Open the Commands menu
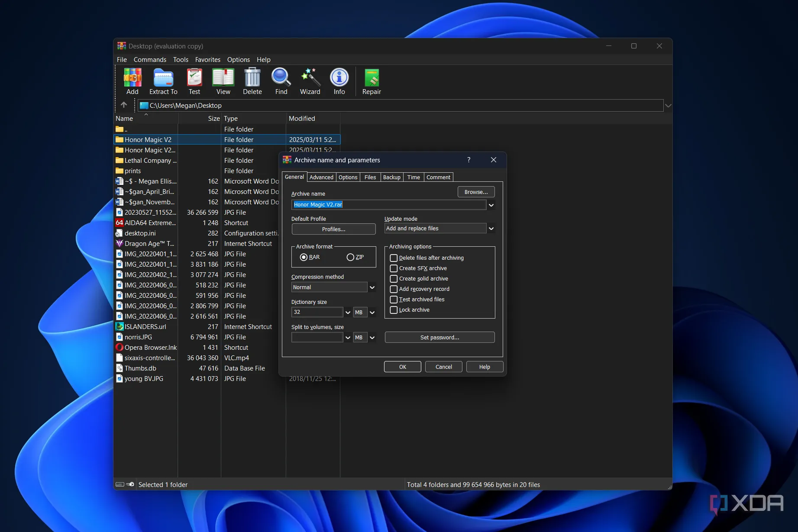The height and width of the screenshot is (532, 798). (150, 60)
